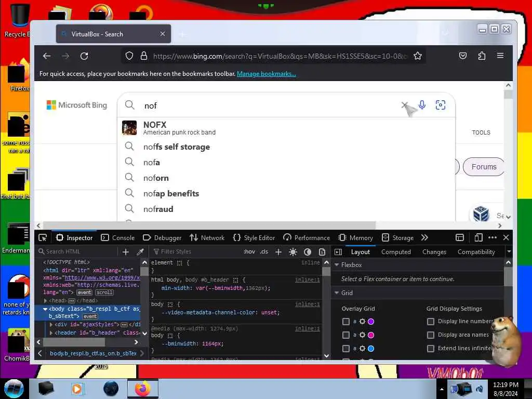This screenshot has width=532, height=399.
Task: Switch to the Computed sidebar tab
Action: pos(396,252)
